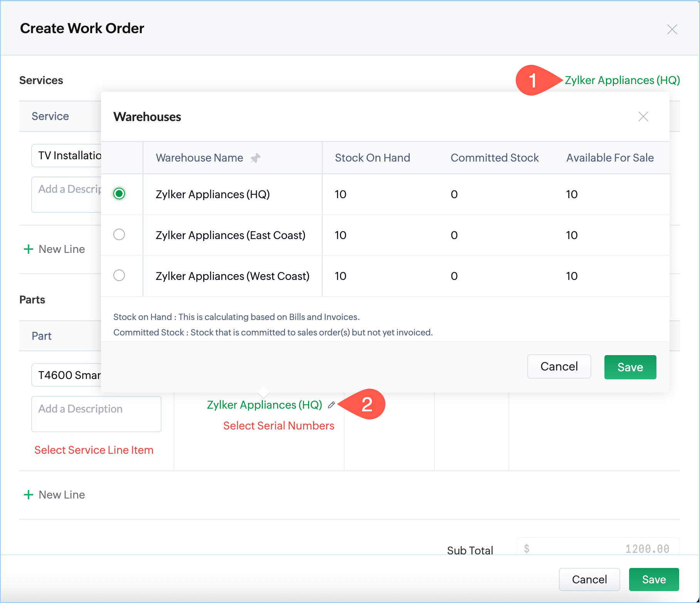The width and height of the screenshot is (700, 603).
Task: Cancel the Warehouses popup
Action: 559,367
